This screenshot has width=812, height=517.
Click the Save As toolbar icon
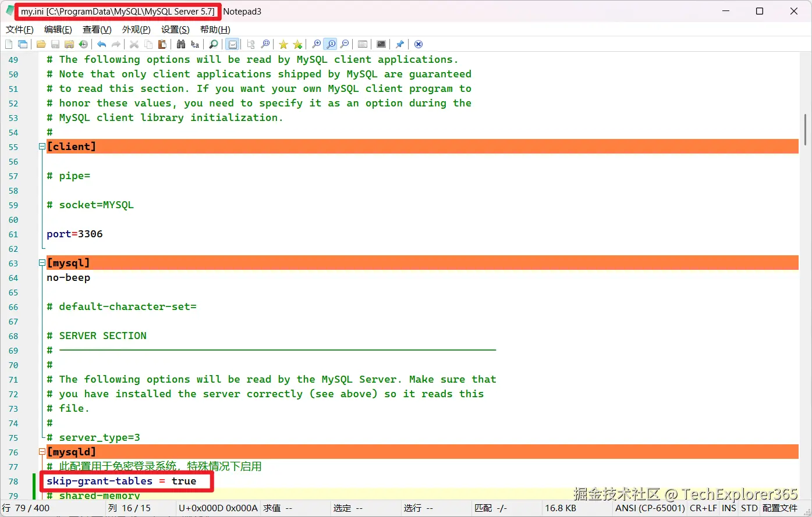69,44
